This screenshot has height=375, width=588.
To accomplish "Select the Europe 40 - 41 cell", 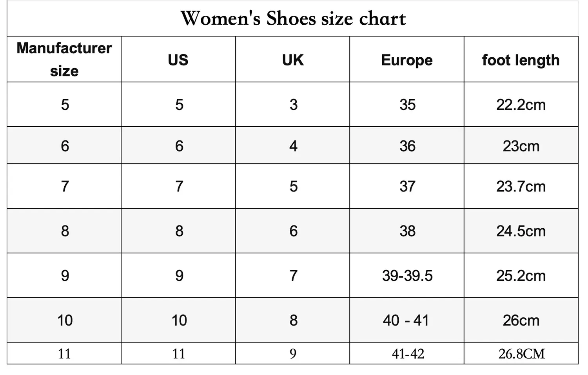I will [406, 320].
